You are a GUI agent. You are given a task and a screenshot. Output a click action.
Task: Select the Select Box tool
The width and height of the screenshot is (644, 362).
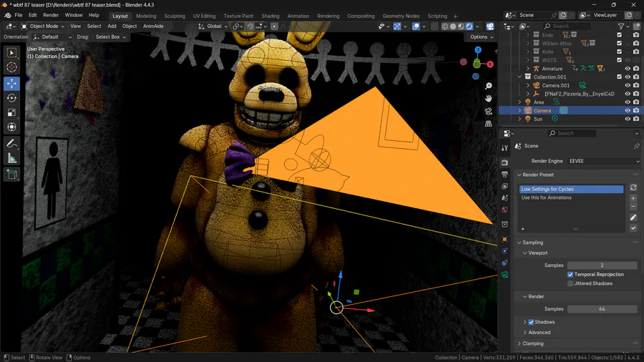point(11,52)
